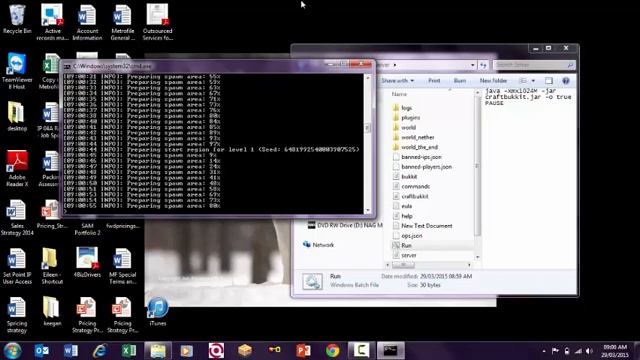Open the Share with dropdown in Explorer
Image resolution: width=640 pixels, height=360 pixels.
tap(398, 80)
